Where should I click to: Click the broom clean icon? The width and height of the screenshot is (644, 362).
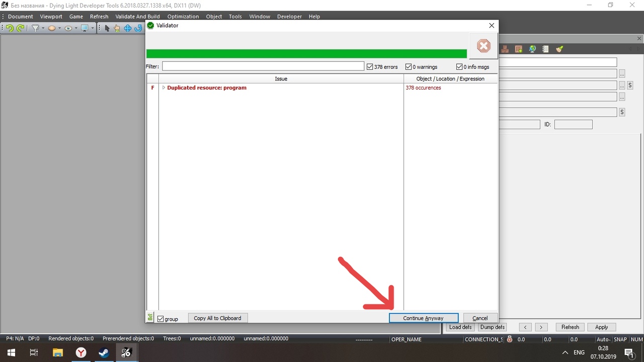click(x=559, y=49)
